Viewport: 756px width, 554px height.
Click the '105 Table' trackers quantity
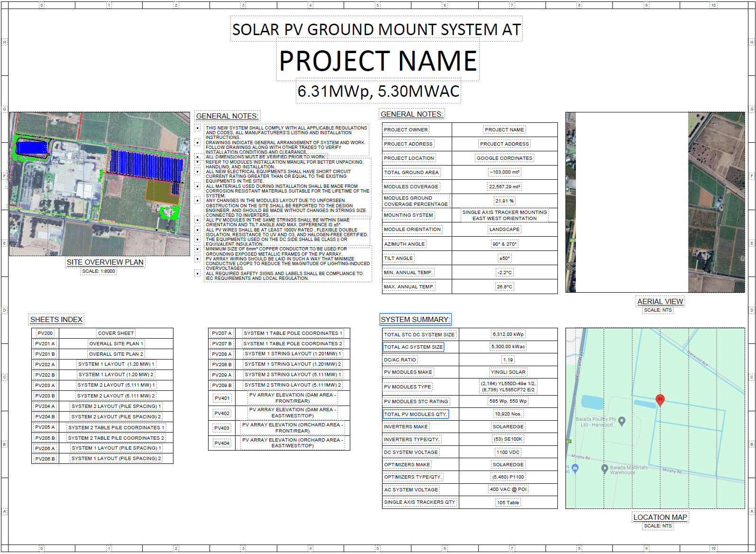(x=508, y=503)
